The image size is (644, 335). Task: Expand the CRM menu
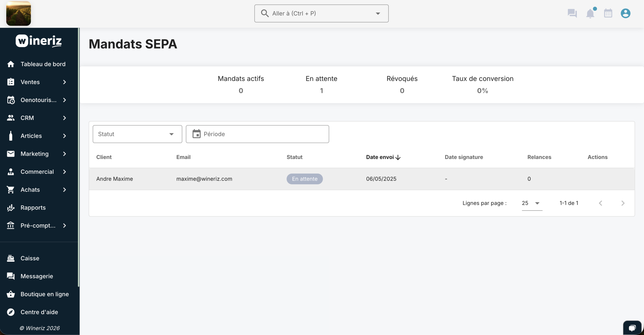(x=27, y=118)
